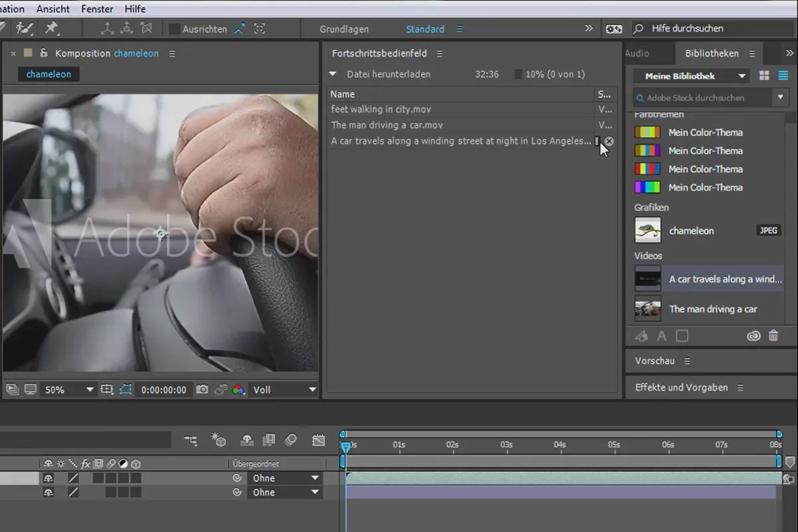798x532 pixels.
Task: Select the chameleon composition tab
Action: (49, 74)
